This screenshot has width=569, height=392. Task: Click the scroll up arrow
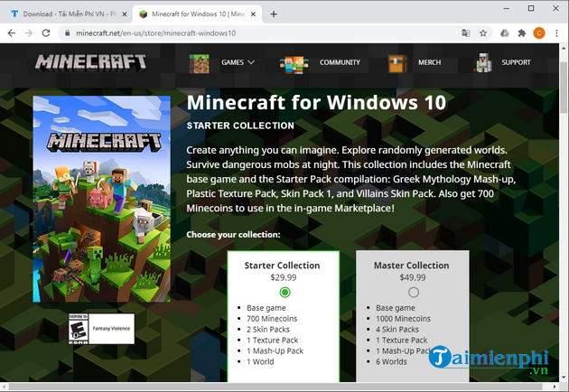[x=564, y=48]
